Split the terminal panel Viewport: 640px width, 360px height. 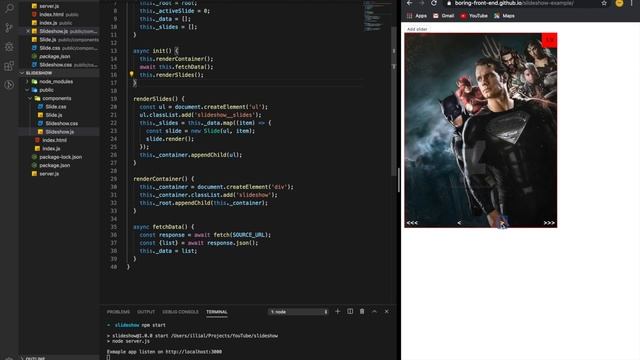pos(350,311)
